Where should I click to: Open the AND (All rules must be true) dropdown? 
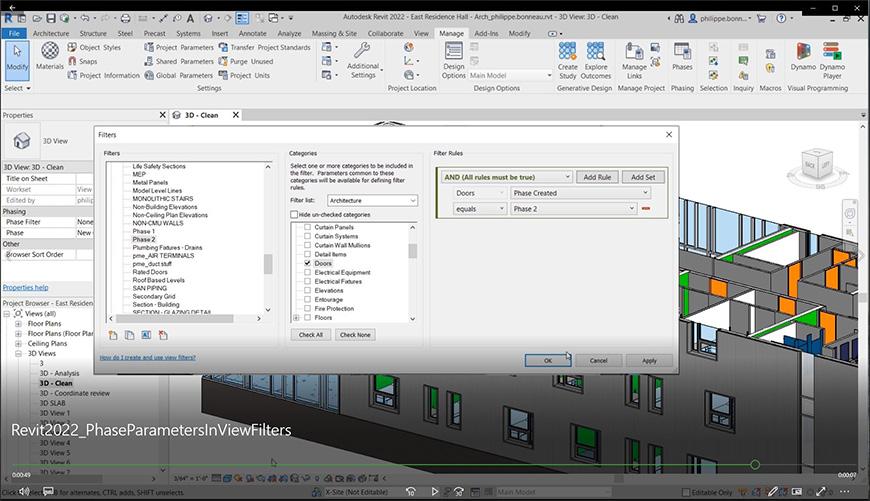(507, 177)
